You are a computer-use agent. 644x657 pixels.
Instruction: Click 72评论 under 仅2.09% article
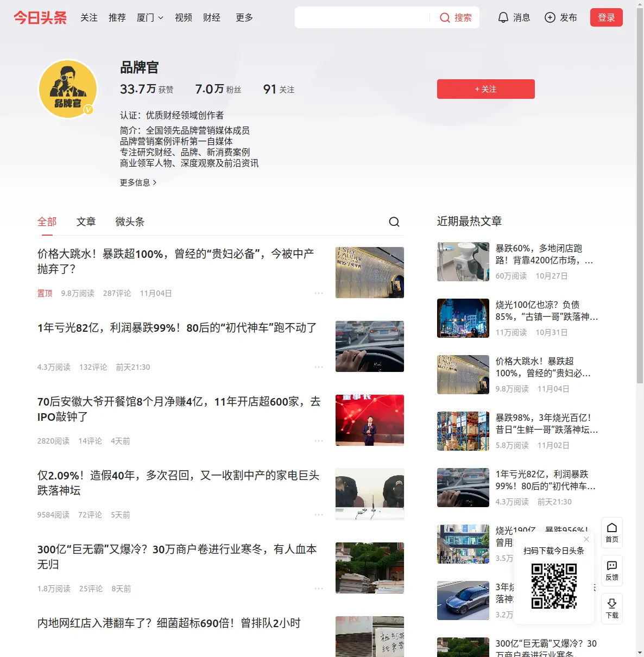[90, 515]
